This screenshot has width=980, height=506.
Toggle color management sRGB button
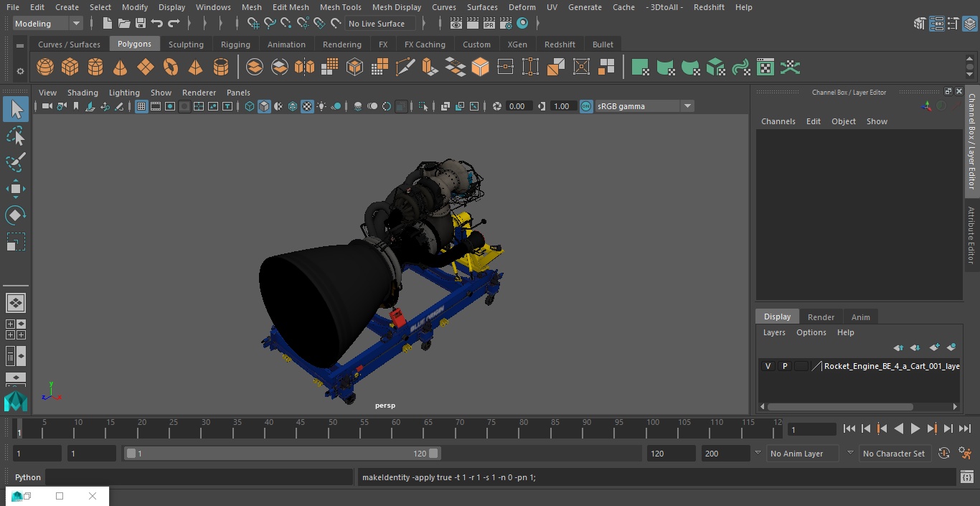tap(586, 106)
